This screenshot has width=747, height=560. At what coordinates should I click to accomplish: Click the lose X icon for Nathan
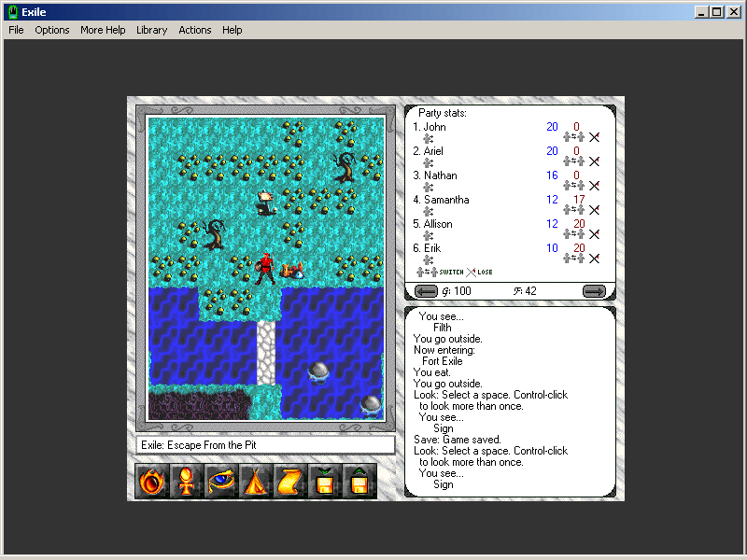pyautogui.click(x=594, y=186)
